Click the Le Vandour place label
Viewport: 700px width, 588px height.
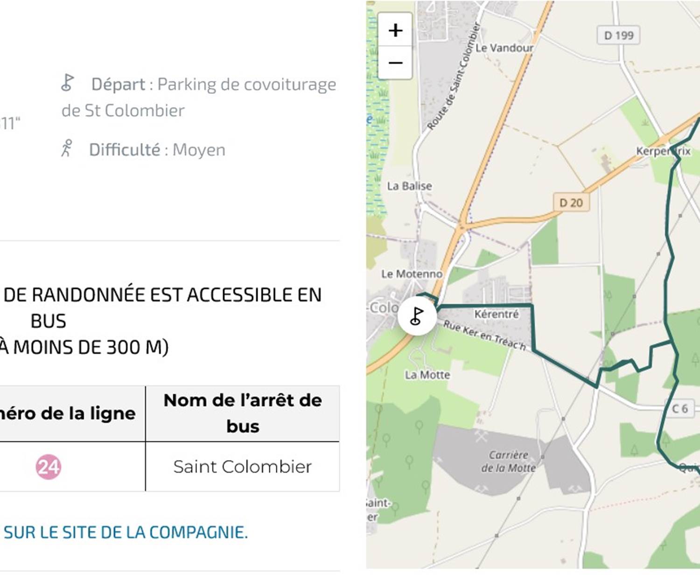pos(504,48)
